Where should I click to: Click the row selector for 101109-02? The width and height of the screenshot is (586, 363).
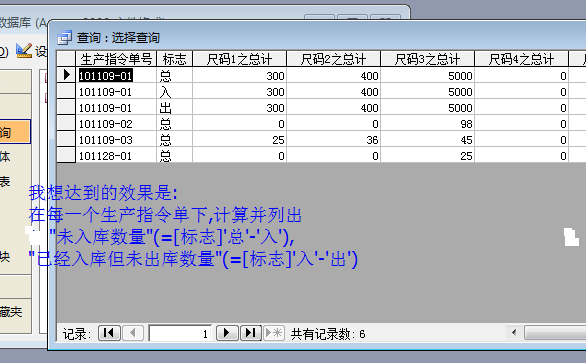tap(66, 123)
